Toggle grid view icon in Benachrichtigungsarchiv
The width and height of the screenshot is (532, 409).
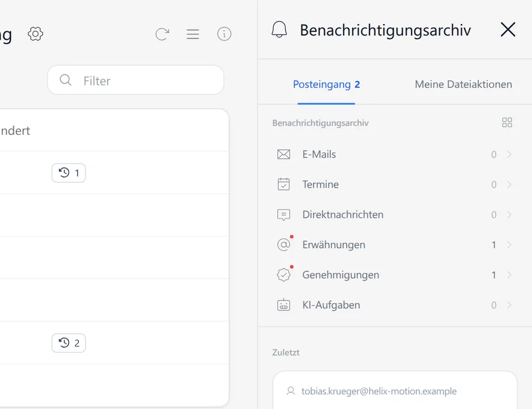[507, 123]
